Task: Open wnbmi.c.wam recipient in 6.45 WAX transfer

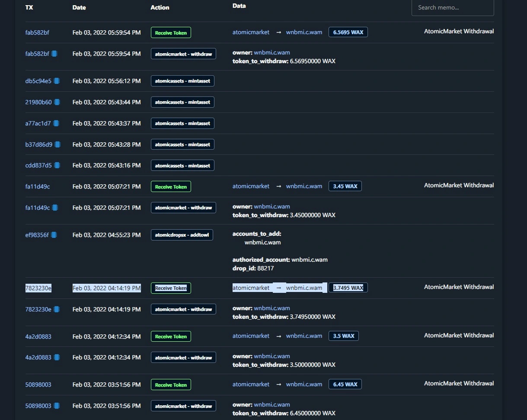Action: click(x=304, y=384)
